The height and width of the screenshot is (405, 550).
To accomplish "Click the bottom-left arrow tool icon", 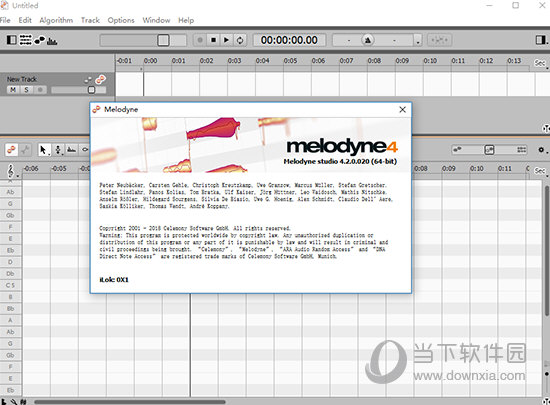I will pyautogui.click(x=4, y=402).
